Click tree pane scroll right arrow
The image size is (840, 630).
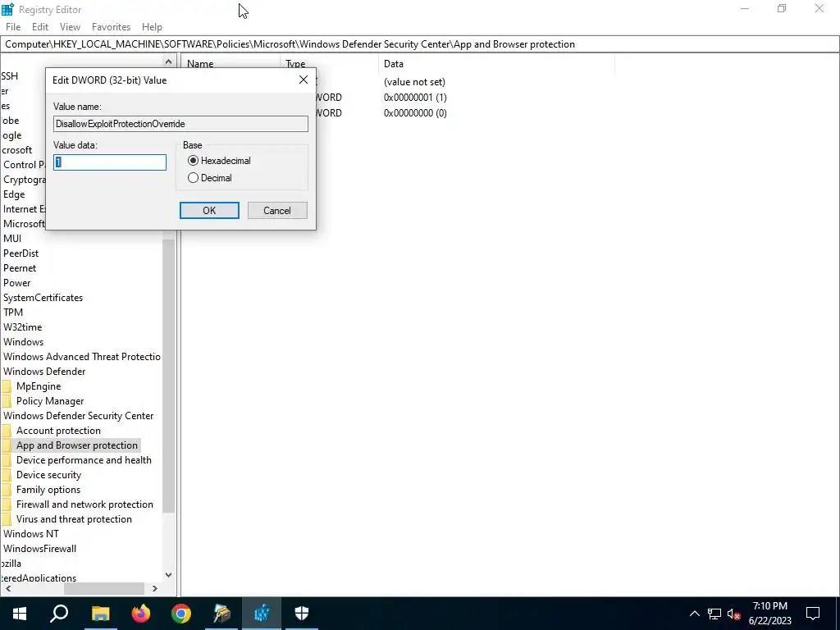click(155, 588)
